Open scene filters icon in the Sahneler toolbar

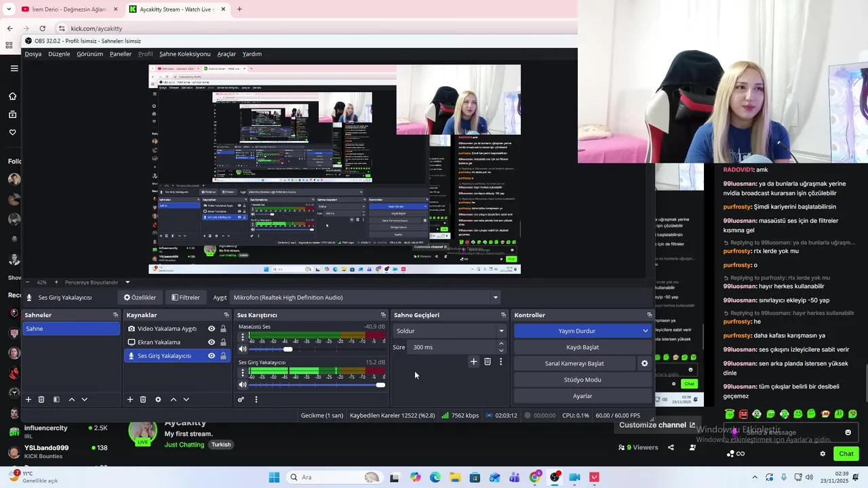point(56,399)
